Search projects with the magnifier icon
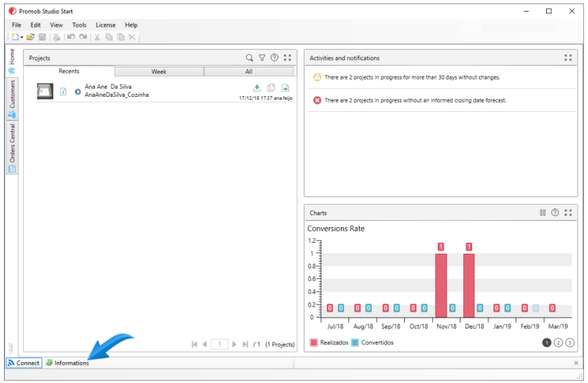 click(x=249, y=58)
